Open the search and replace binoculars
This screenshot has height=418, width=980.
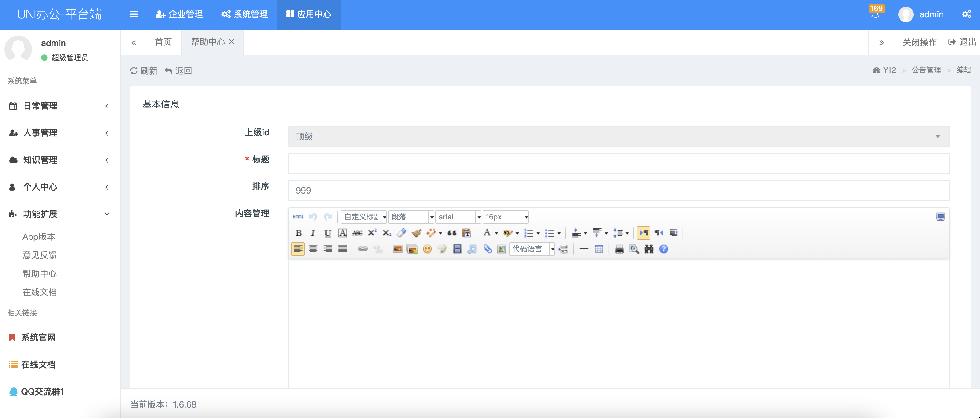pos(649,249)
